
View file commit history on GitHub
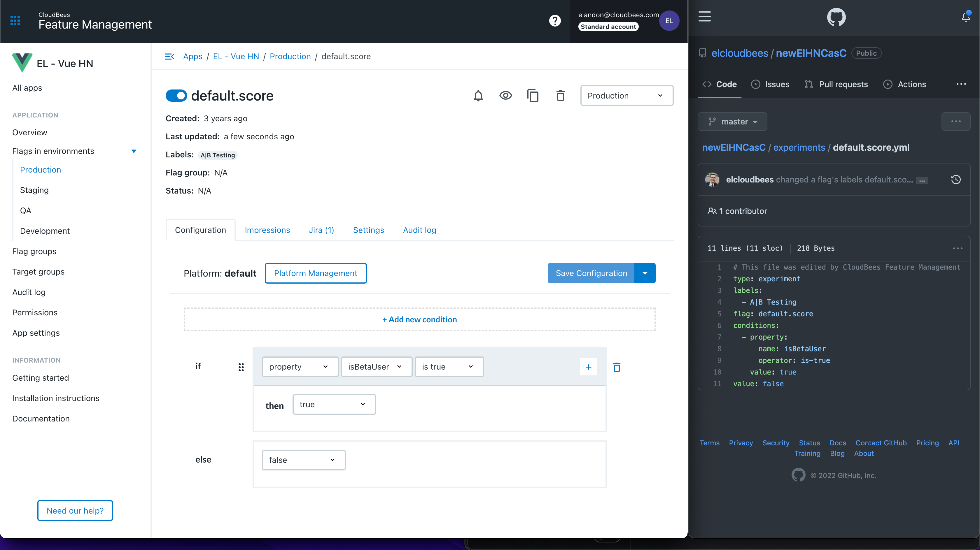[x=956, y=180]
